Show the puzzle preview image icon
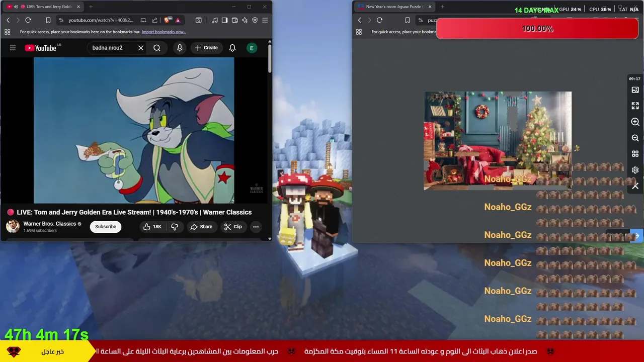The height and width of the screenshot is (362, 644). point(635,90)
